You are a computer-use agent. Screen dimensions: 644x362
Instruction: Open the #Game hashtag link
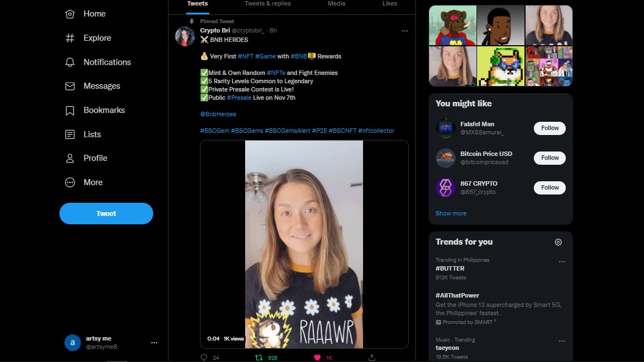click(266, 56)
